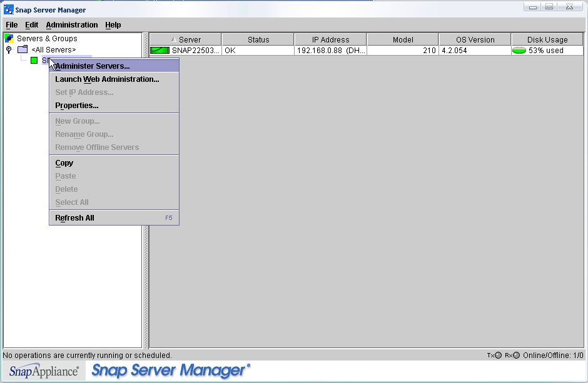The image size is (588, 383).
Task: Click Refresh All in context menu
Action: click(x=114, y=218)
